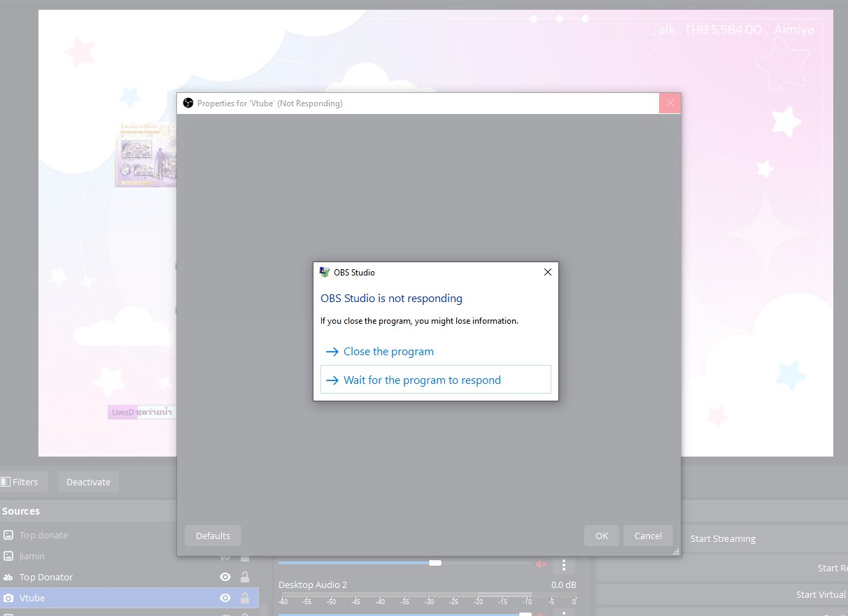Click the Desktop Audio 2 label
Screen dimensions: 848x616
(x=313, y=585)
